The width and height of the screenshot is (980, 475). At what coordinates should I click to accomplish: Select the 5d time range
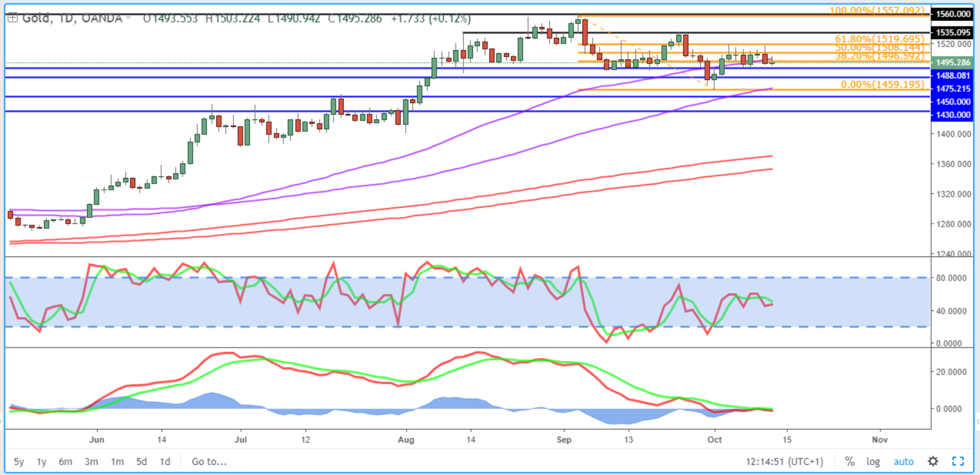point(142,462)
